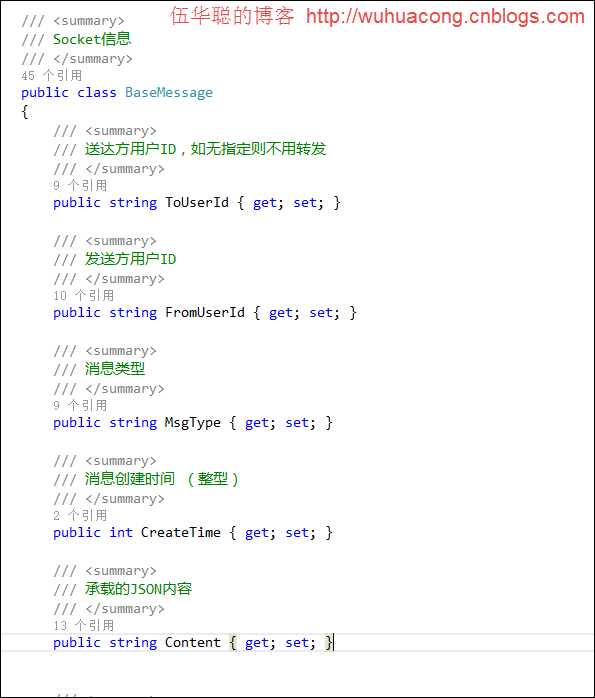Click the Content property name
This screenshot has height=698, width=595.
click(x=193, y=642)
